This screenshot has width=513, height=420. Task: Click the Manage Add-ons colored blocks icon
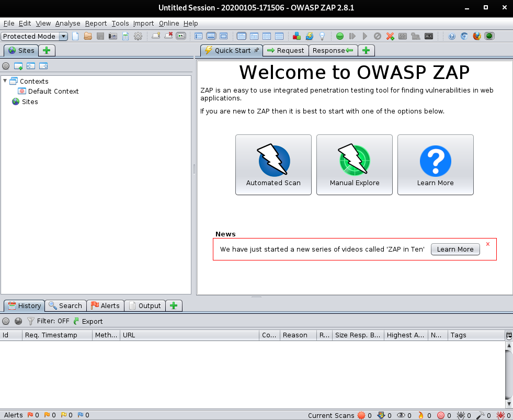(x=297, y=36)
